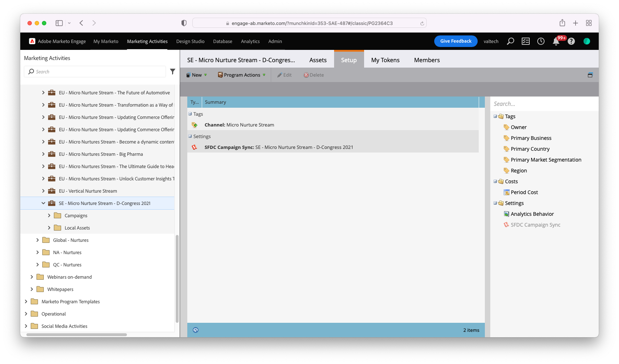Open the checklist tasks icon in header
The image size is (619, 364).
(x=526, y=41)
